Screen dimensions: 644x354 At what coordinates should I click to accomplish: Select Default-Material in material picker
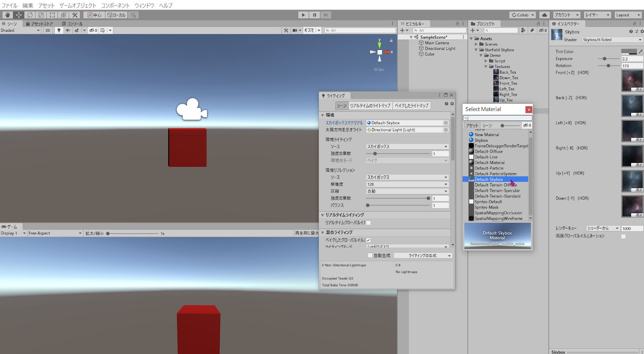pos(489,163)
